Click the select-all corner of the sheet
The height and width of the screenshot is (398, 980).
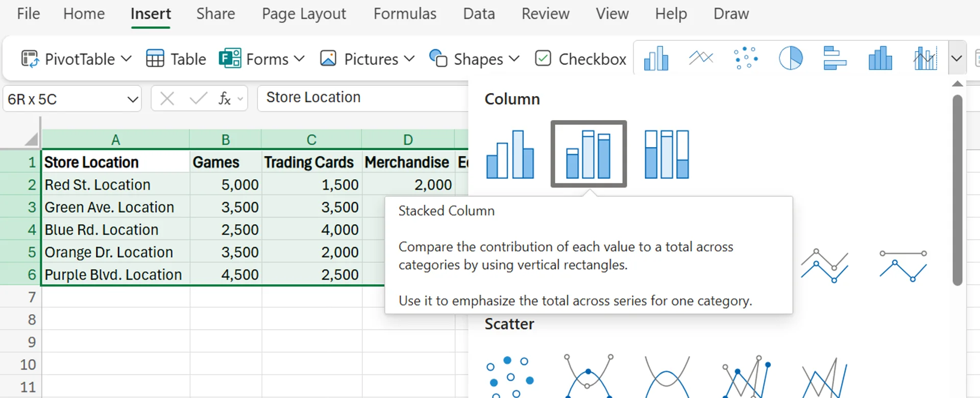31,138
